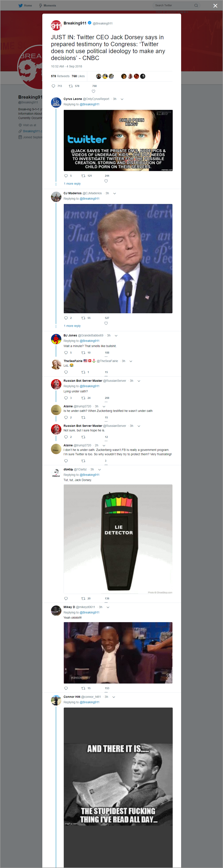Show '1 more reply' under Cyrus Leone
Screen dimensions: 223x868
pos(72,184)
